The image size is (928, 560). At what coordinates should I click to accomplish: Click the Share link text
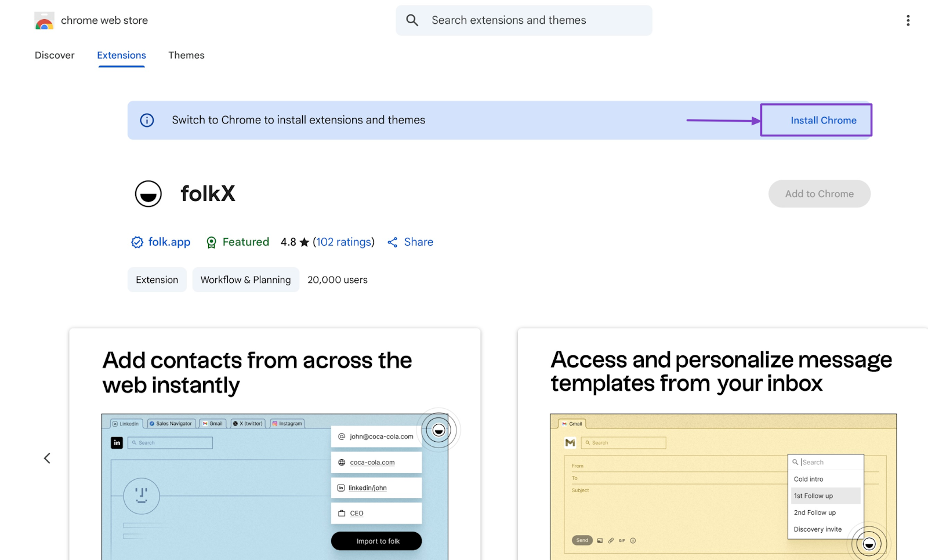point(419,242)
